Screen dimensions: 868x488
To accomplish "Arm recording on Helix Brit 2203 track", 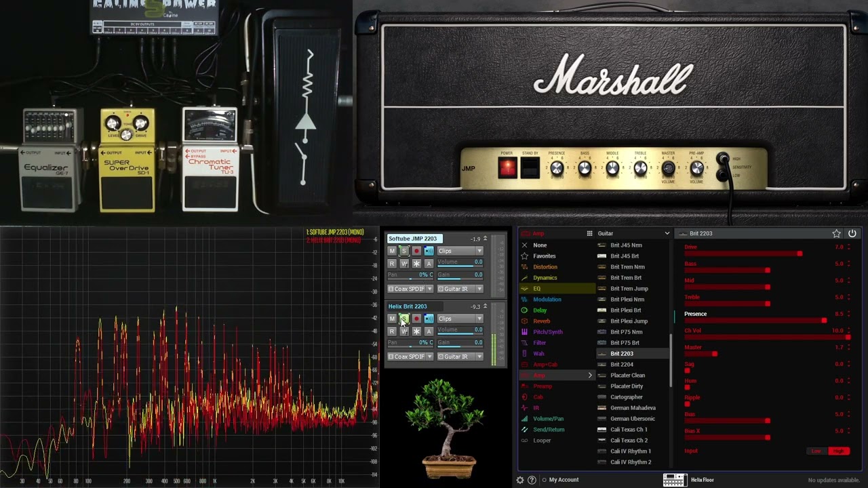I will click(x=416, y=319).
